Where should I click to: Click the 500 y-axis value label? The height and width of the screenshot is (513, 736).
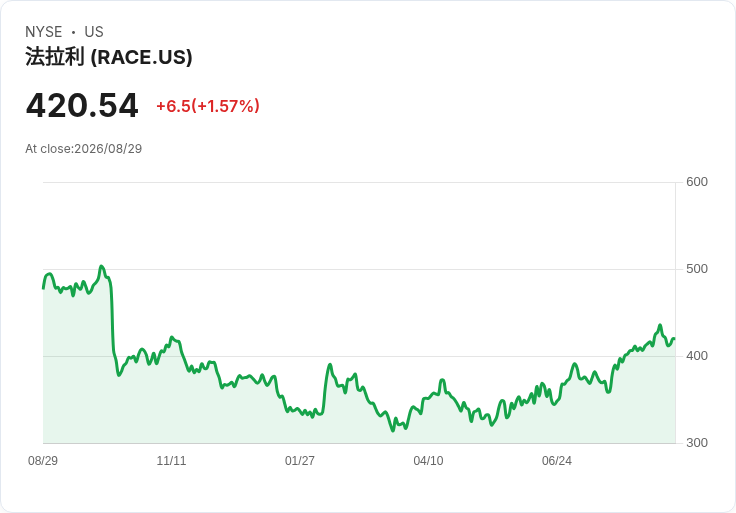tap(697, 269)
